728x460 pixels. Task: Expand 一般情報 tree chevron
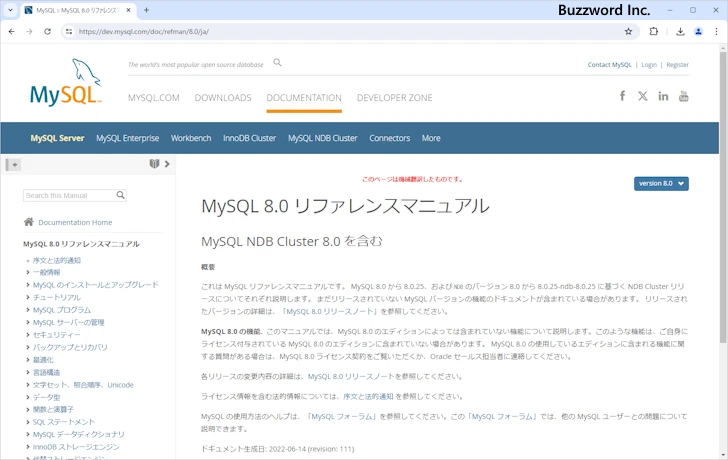point(28,272)
